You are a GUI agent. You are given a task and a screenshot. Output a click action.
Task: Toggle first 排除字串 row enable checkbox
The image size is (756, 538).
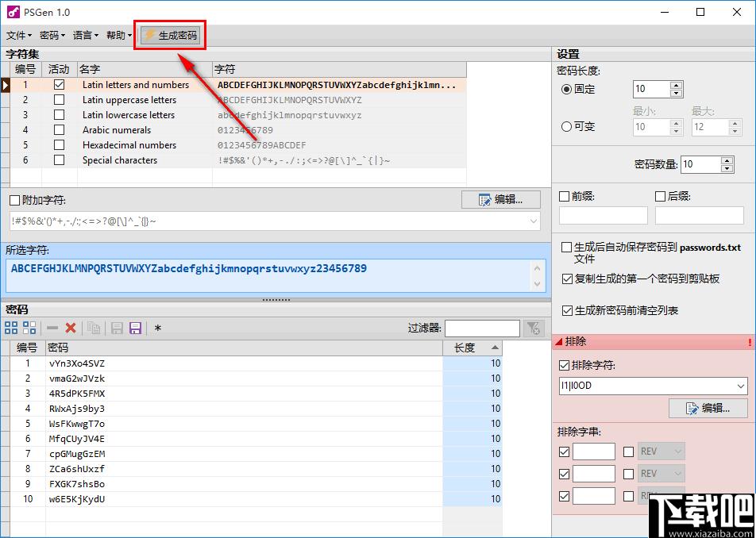[564, 452]
